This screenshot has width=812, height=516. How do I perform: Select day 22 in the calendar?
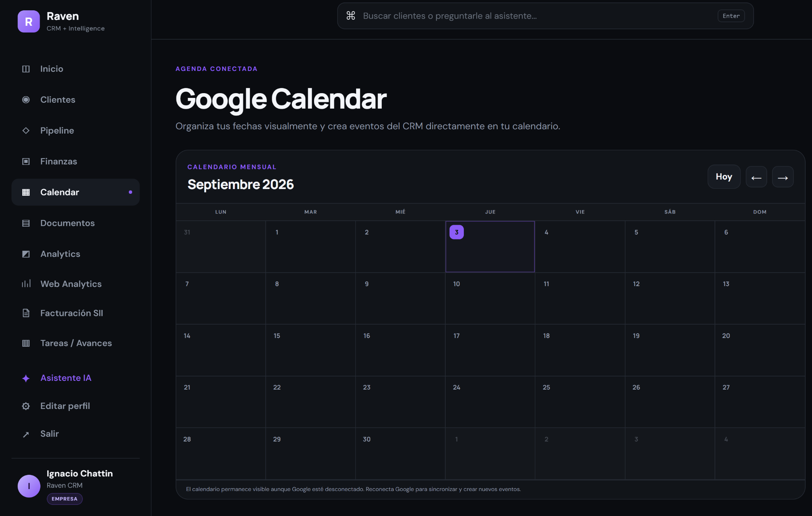coord(310,402)
